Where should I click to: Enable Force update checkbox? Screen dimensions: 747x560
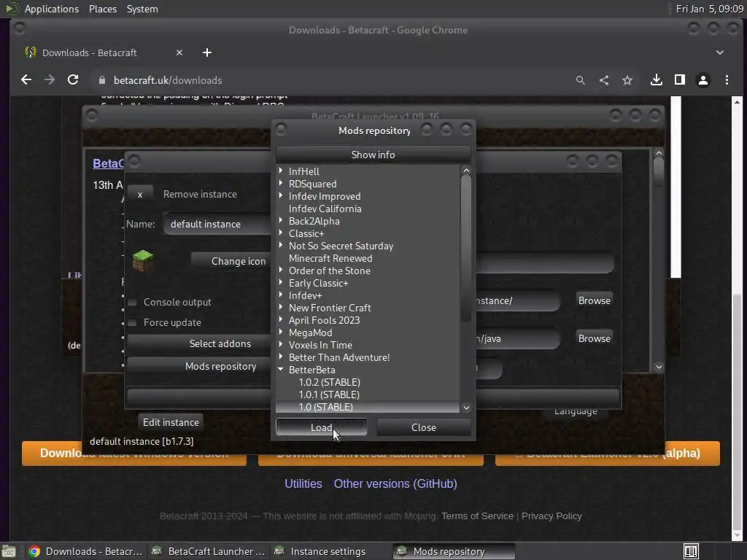[133, 322]
